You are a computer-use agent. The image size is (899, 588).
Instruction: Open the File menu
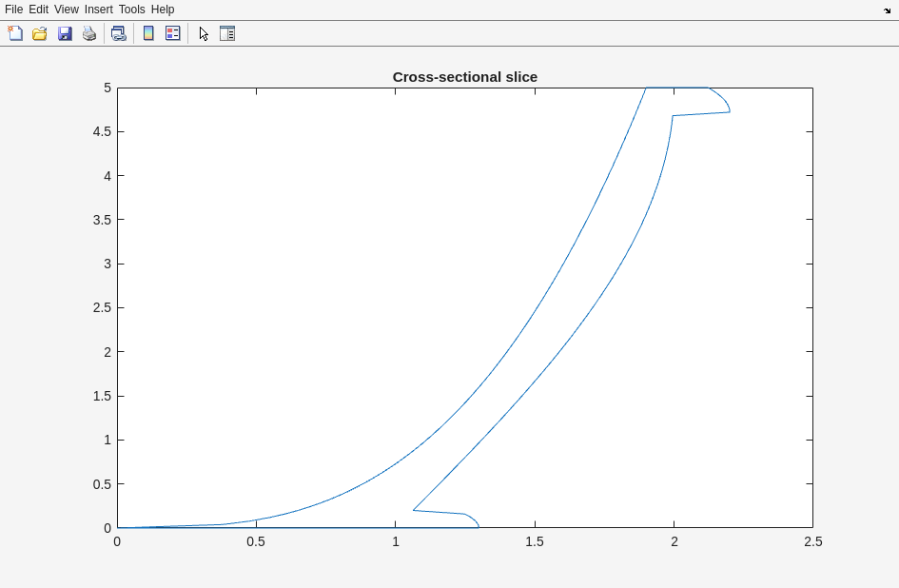13,10
